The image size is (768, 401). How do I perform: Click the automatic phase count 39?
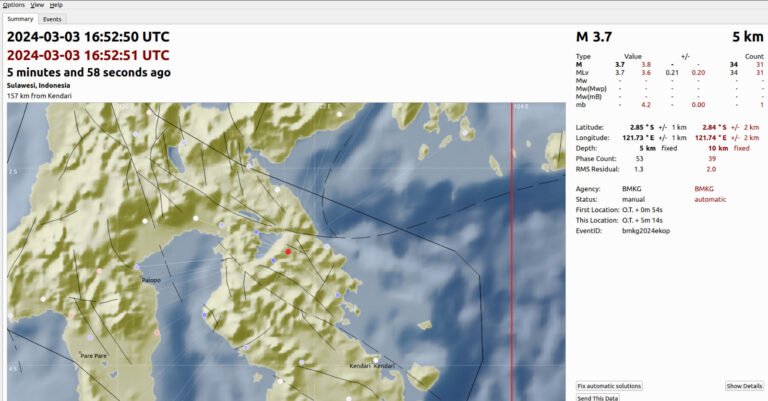click(712, 159)
